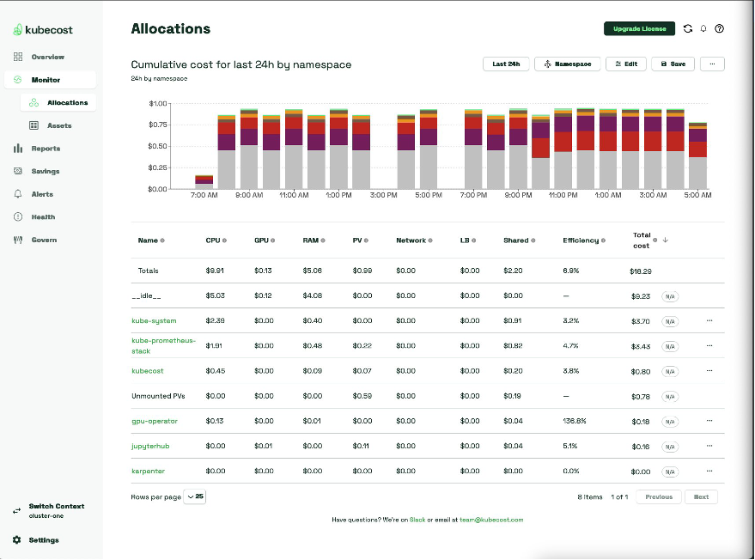Viewport: 755px width, 560px height.
Task: Open the Last 24h time range selector
Action: (x=505, y=63)
